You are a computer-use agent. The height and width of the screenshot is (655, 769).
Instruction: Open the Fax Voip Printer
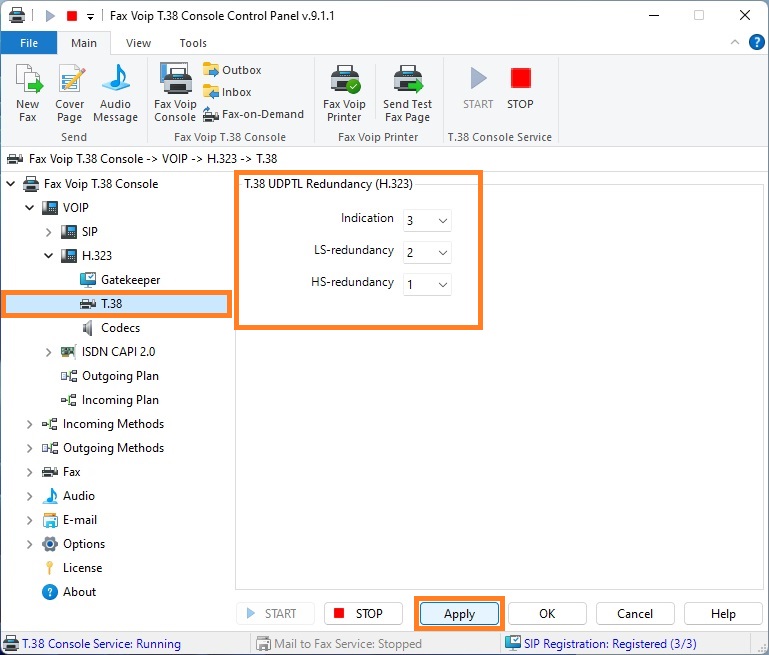(x=344, y=93)
